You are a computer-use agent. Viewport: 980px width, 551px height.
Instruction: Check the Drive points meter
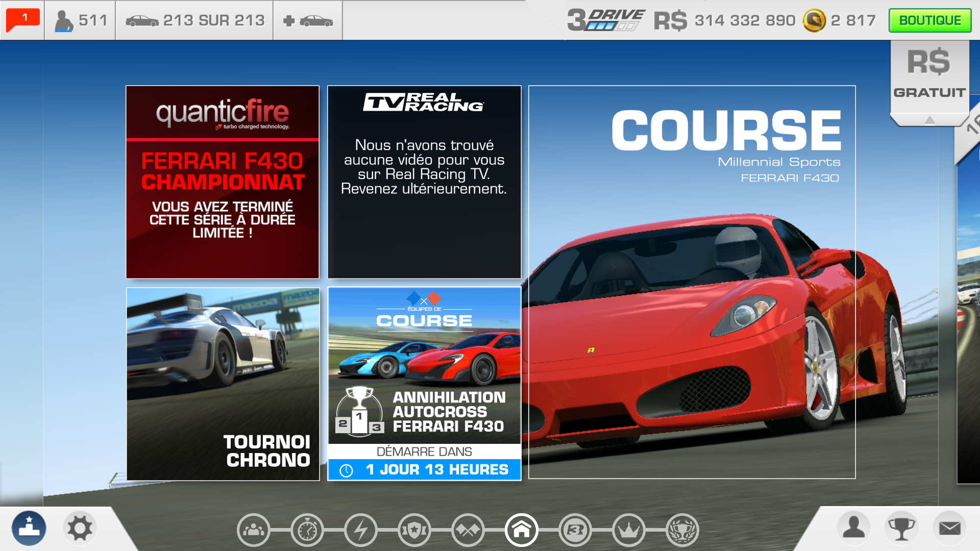(x=606, y=20)
